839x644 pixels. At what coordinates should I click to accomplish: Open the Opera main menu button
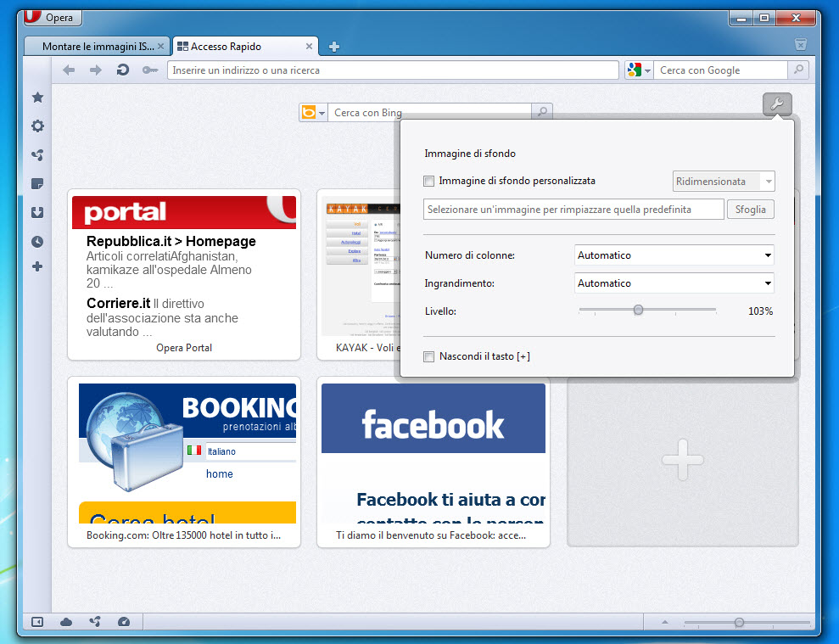pyautogui.click(x=53, y=18)
